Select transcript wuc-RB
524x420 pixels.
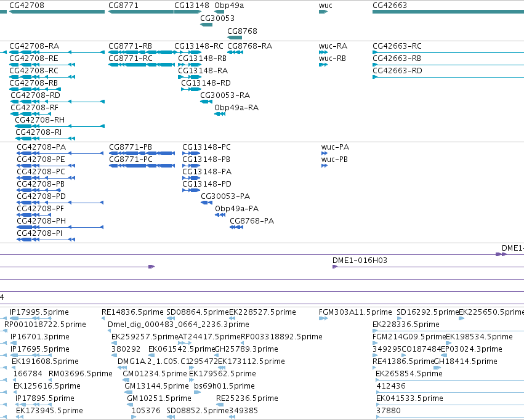tap(333, 59)
